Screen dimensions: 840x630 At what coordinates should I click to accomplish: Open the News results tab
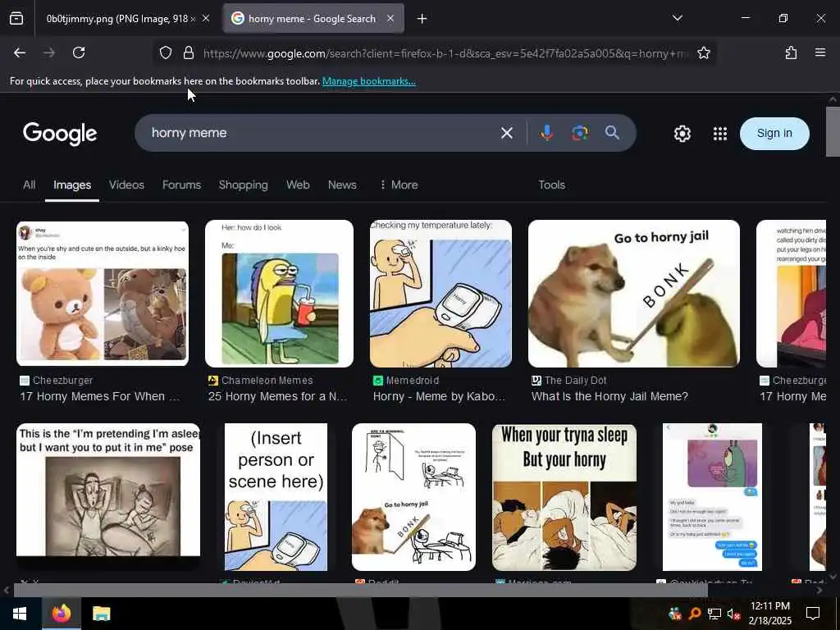(x=342, y=185)
